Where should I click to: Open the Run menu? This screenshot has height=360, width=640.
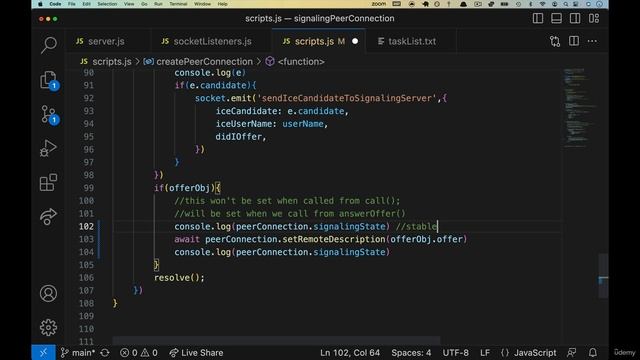[158, 4]
